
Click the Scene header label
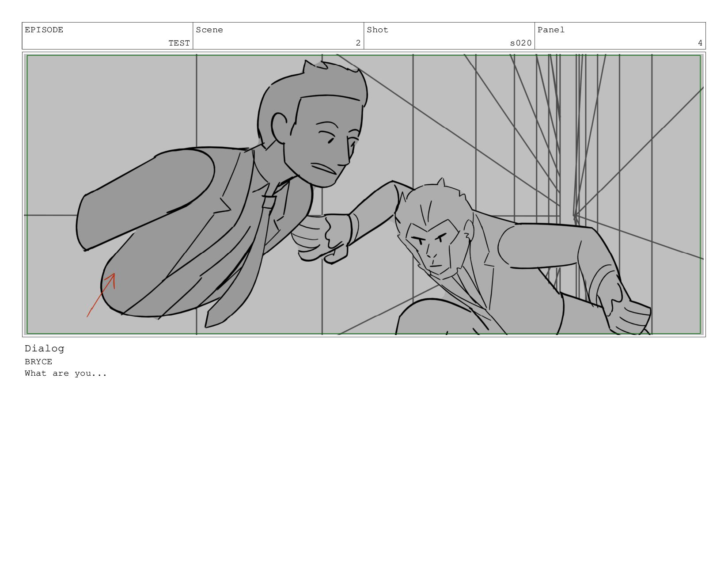tap(209, 30)
